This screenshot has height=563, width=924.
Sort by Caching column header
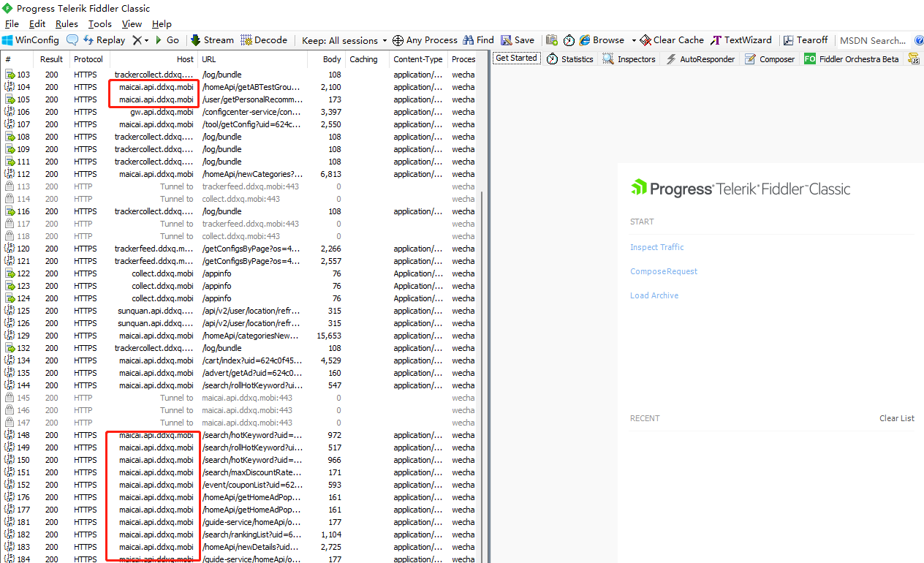click(366, 59)
